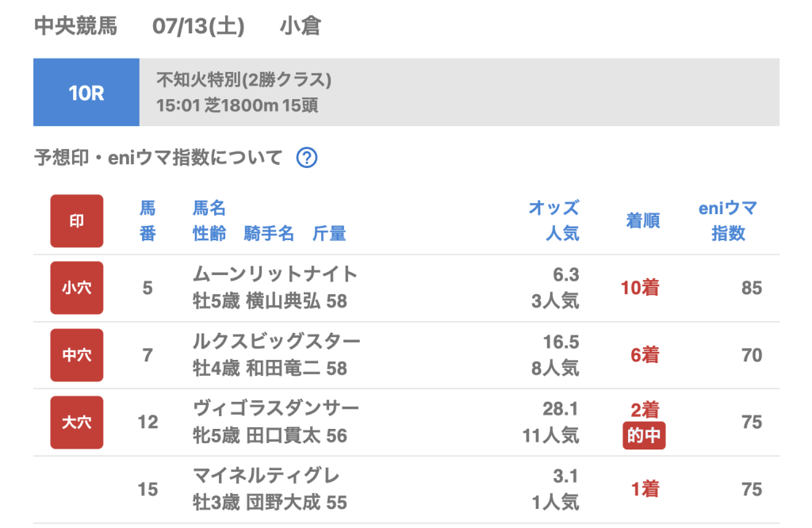Click the 大穴 prediction badge
The height and width of the screenshot is (528, 812).
pyautogui.click(x=77, y=422)
